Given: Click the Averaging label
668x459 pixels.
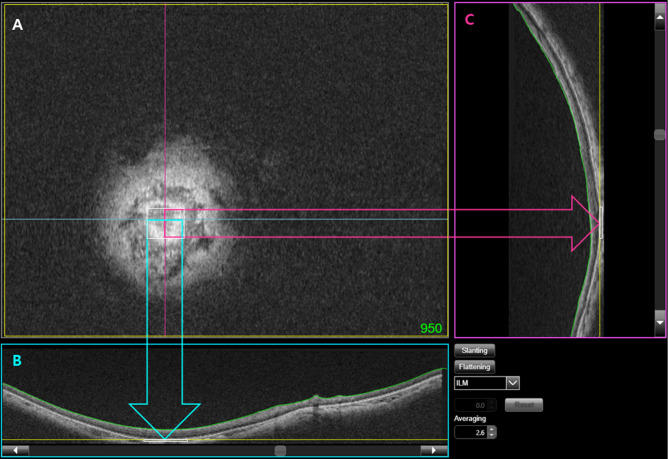Looking at the screenshot, I should tap(470, 419).
